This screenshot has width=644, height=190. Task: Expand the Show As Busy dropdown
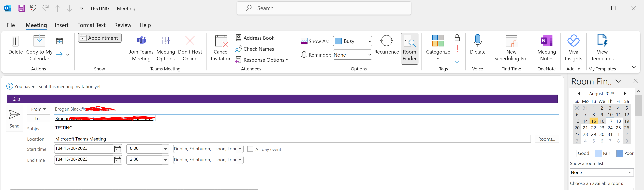point(370,41)
